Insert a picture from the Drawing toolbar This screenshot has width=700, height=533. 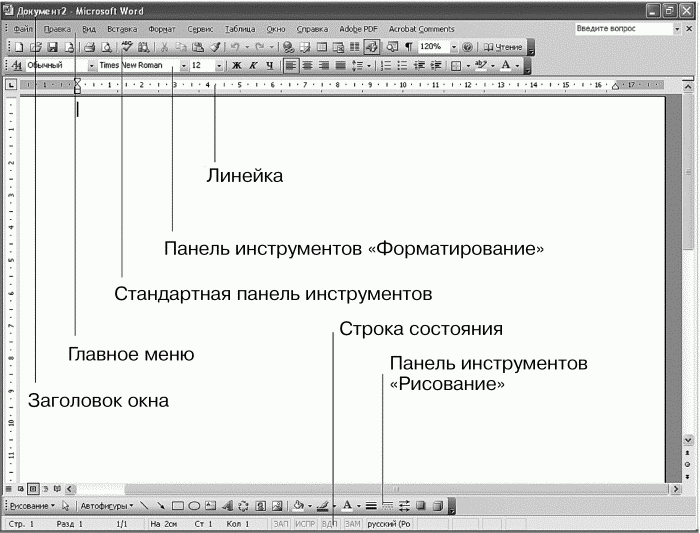point(277,506)
